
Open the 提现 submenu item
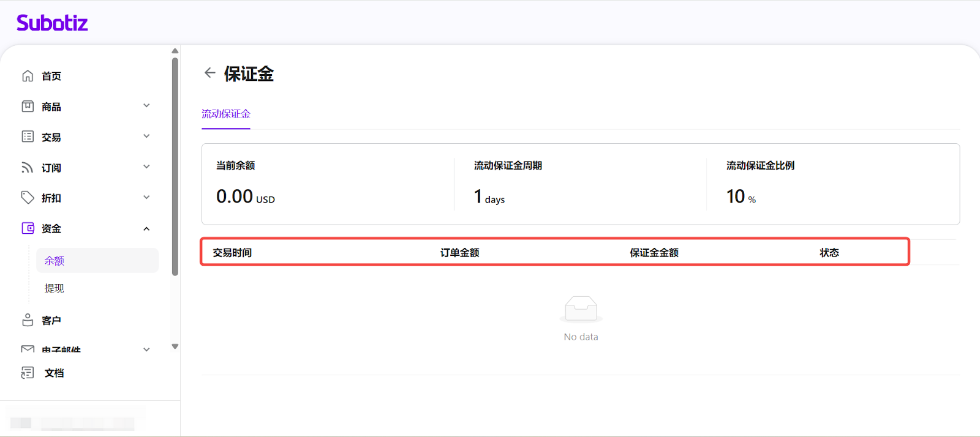[x=55, y=288]
